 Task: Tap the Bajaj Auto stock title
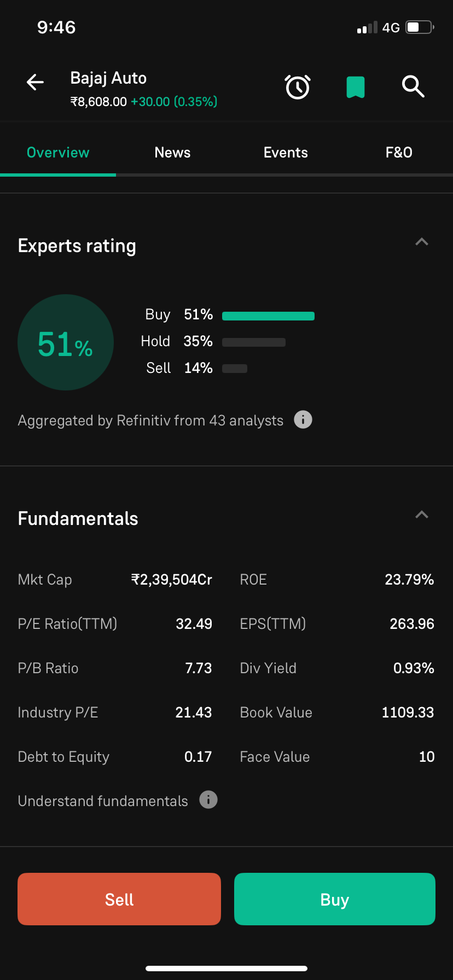(x=108, y=78)
